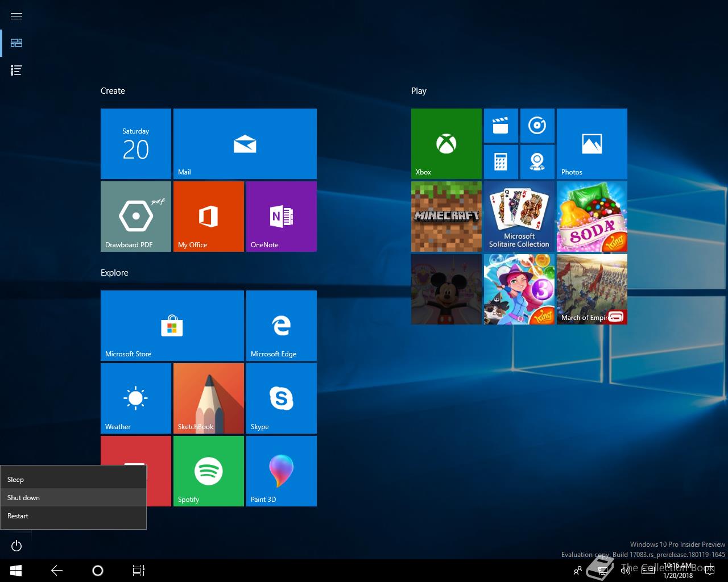The image size is (728, 582).
Task: Open the My Office tile
Action: (209, 217)
